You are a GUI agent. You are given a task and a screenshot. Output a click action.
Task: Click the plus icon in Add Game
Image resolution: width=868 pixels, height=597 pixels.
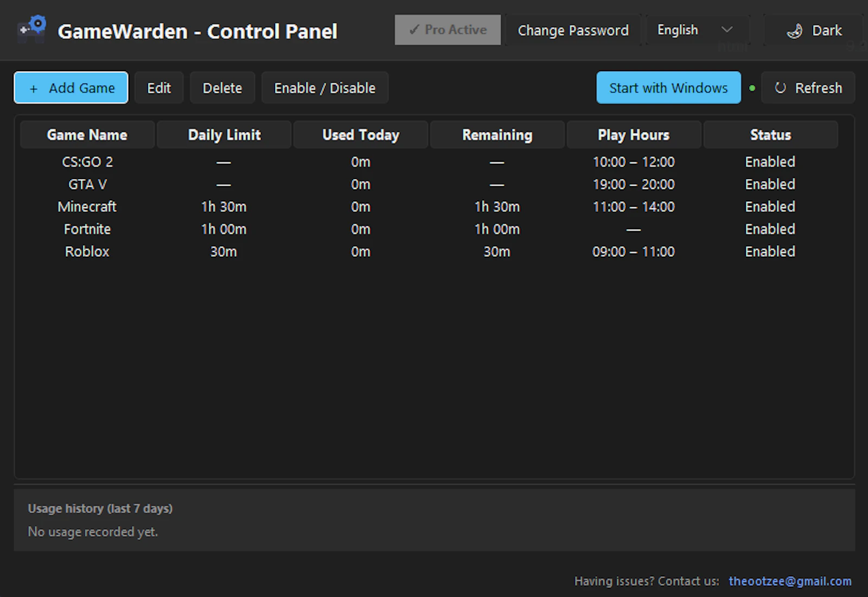click(34, 88)
